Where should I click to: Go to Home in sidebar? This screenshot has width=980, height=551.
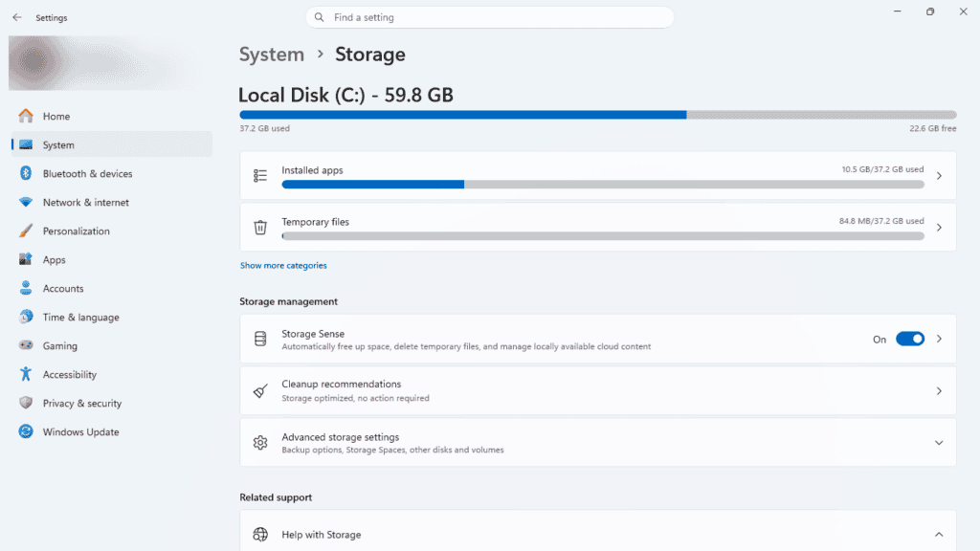[112, 116]
